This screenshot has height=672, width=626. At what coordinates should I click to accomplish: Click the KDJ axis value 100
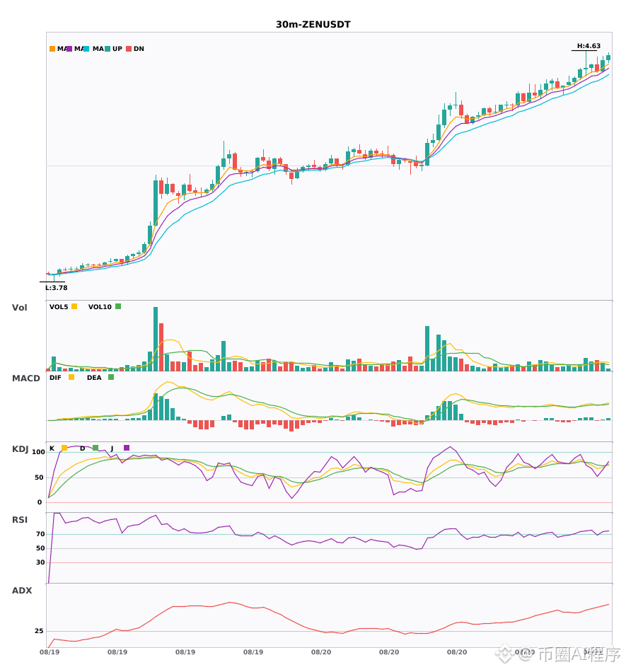[x=39, y=452]
